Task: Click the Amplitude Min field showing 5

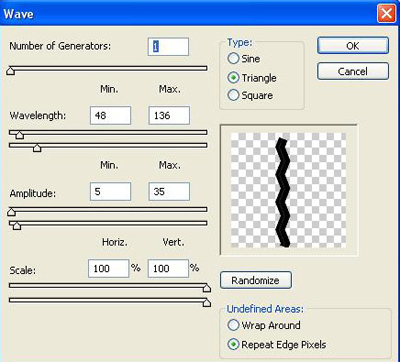Action: (110, 191)
